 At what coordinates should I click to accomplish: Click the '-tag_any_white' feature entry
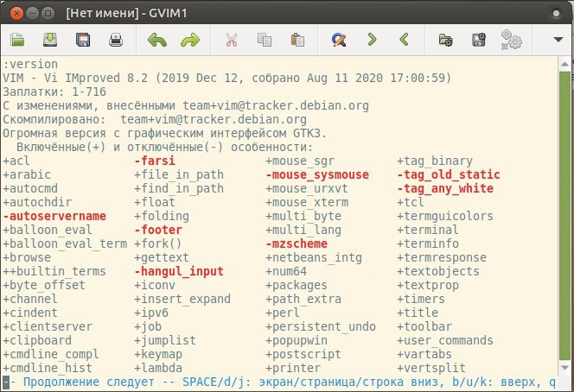tap(445, 188)
